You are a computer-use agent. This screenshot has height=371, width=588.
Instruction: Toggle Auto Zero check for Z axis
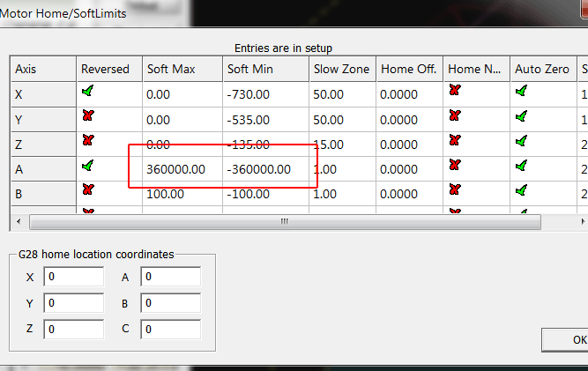[521, 139]
